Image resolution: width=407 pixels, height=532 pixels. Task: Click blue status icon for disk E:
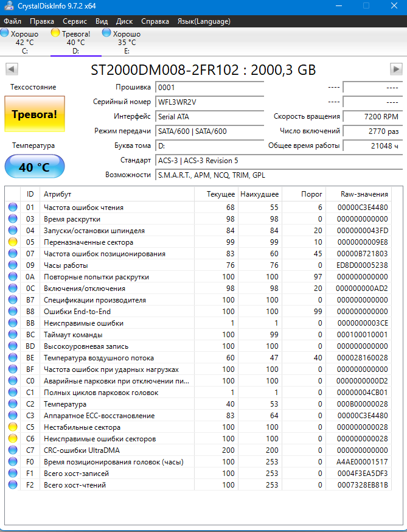coord(106,33)
